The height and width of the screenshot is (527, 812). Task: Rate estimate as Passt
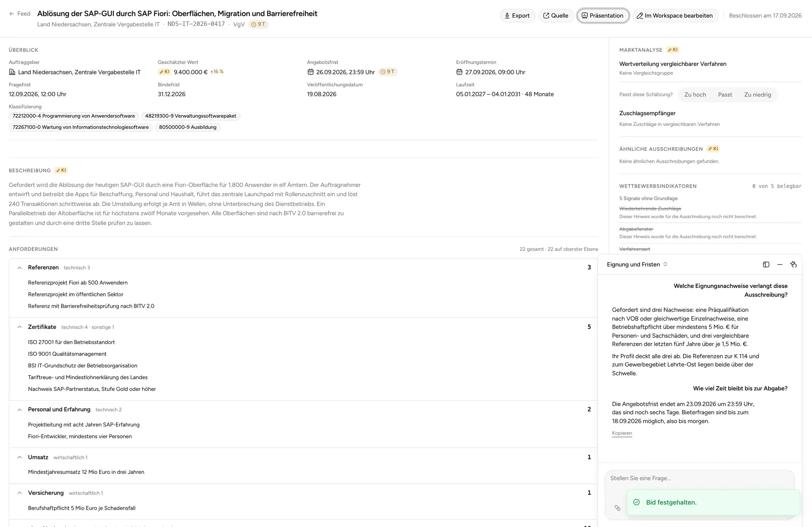(725, 95)
